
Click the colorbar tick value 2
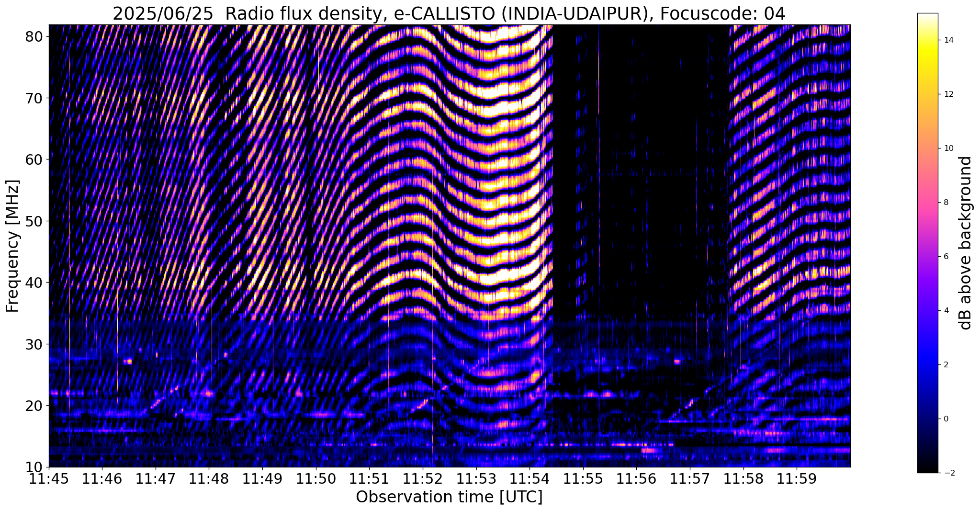coord(946,365)
